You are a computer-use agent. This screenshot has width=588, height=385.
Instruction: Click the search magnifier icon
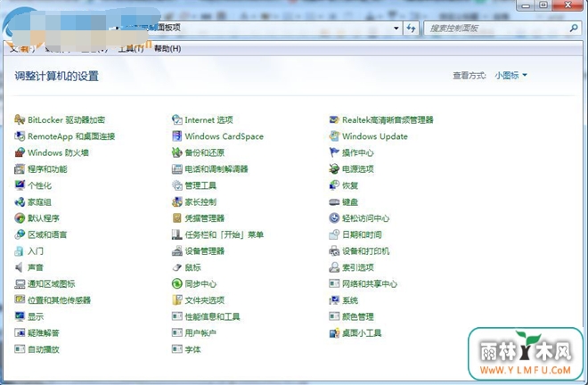[x=574, y=29]
